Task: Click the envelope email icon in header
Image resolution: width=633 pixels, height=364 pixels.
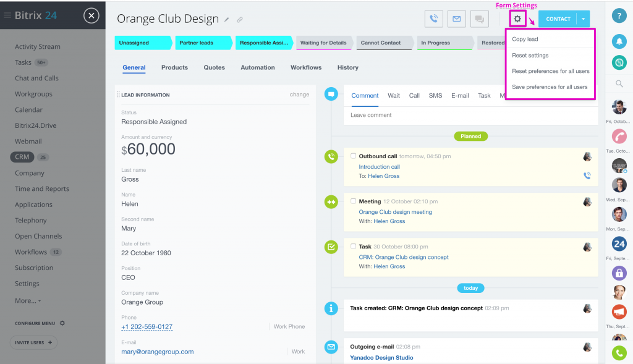Action: (x=457, y=19)
